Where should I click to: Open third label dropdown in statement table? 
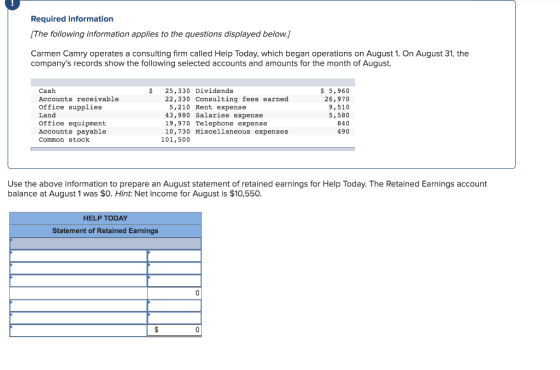pos(79,281)
